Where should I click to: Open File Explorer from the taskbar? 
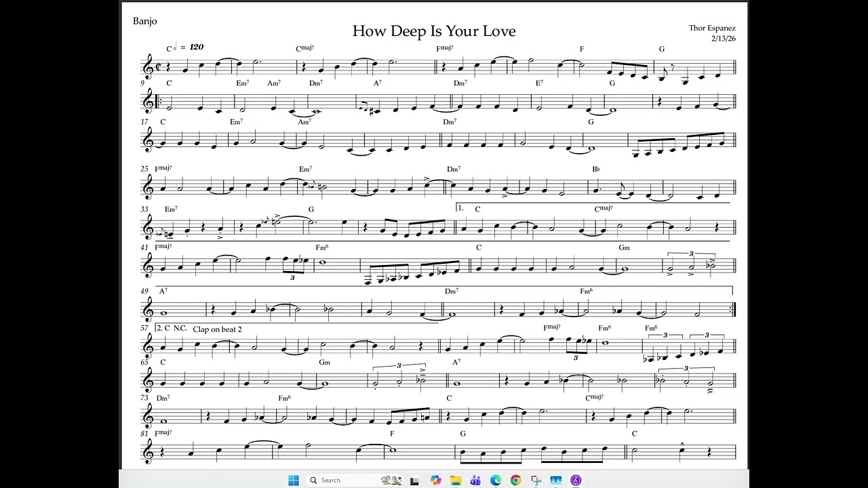[456, 480]
